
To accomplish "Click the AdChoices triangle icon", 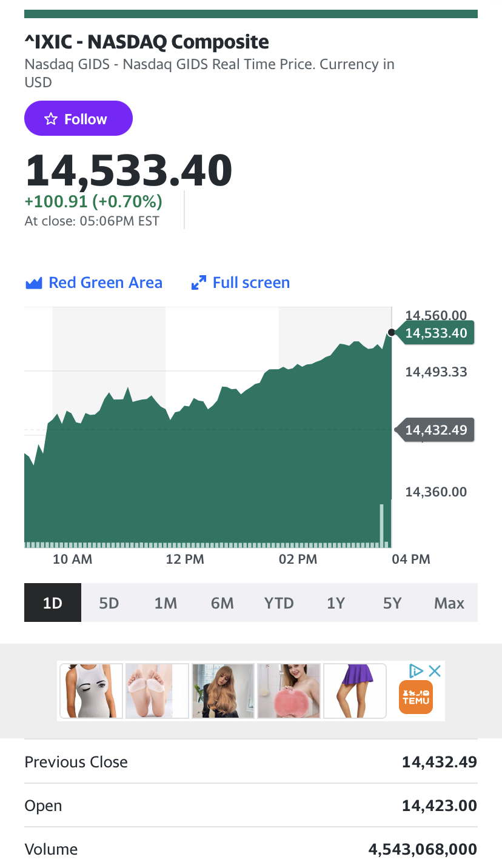I will click(416, 671).
